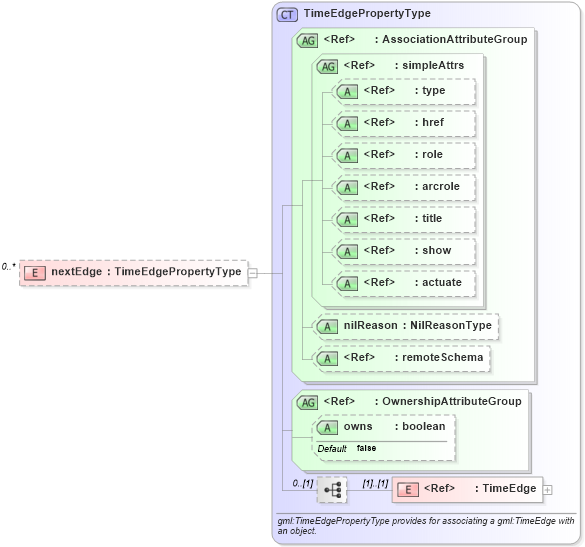Click the sequence compositor icon
This screenshot has height=547, width=585.
[x=332, y=490]
